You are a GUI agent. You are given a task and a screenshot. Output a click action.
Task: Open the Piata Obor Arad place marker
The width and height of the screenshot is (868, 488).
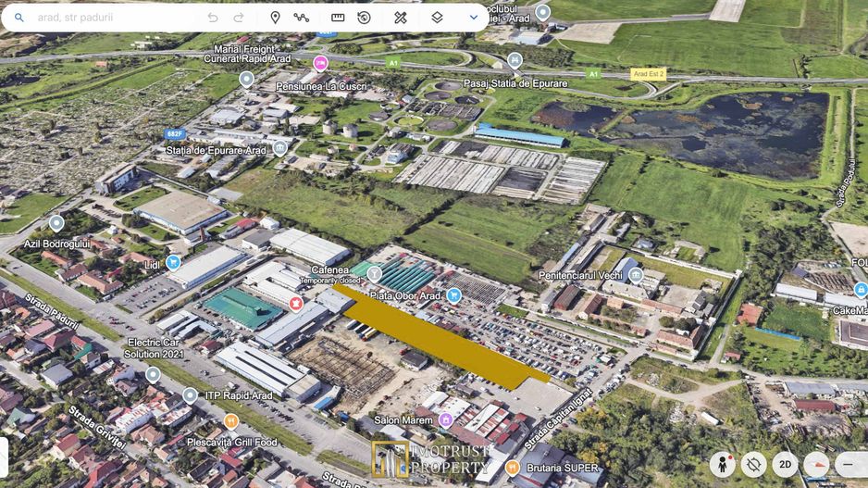[453, 295]
